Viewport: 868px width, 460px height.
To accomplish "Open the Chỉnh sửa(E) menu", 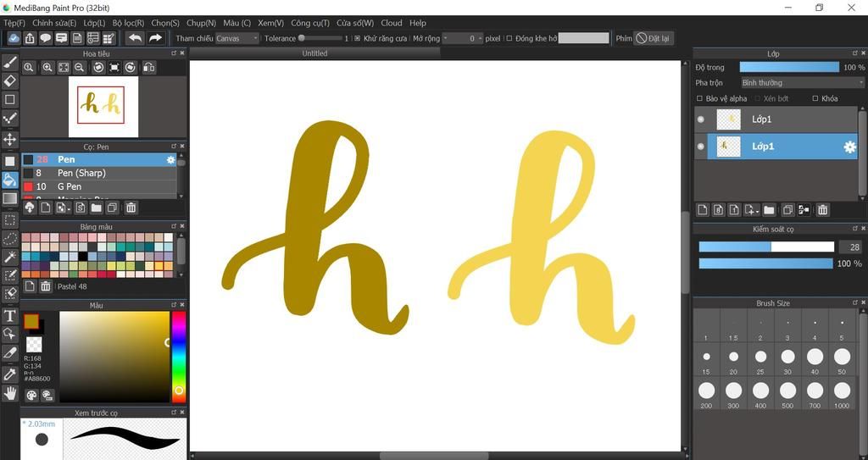I will pyautogui.click(x=54, y=23).
